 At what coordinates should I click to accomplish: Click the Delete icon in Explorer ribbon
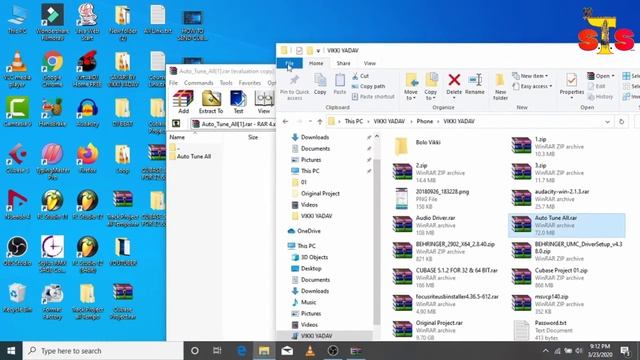454,84
